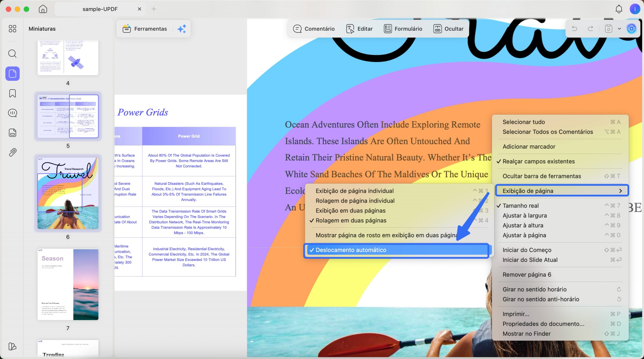Select Tamanho real zoom option

tap(560, 206)
